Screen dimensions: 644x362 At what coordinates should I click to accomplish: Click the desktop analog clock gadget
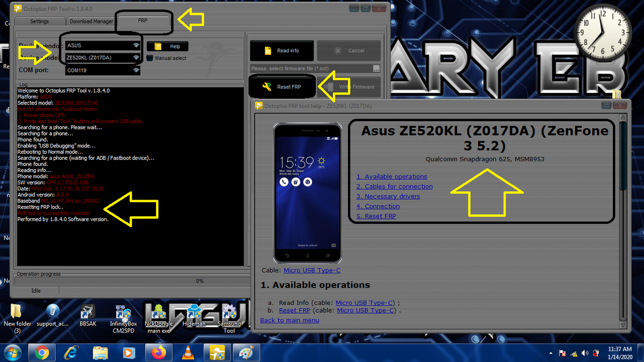[x=602, y=32]
